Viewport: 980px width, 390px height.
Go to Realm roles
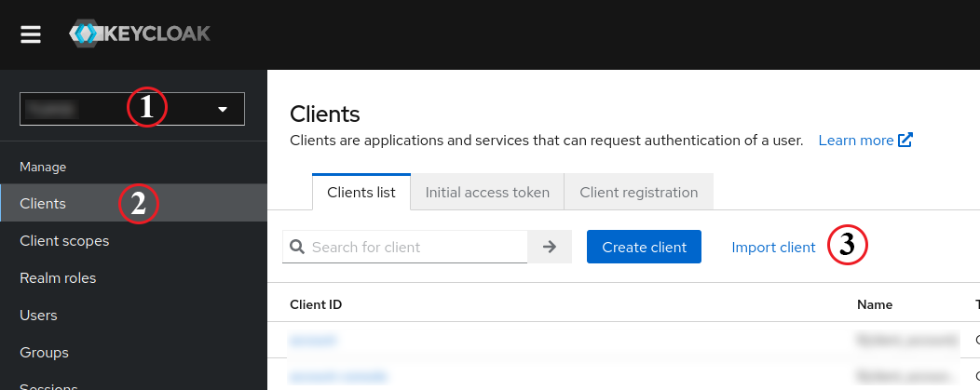tap(58, 277)
